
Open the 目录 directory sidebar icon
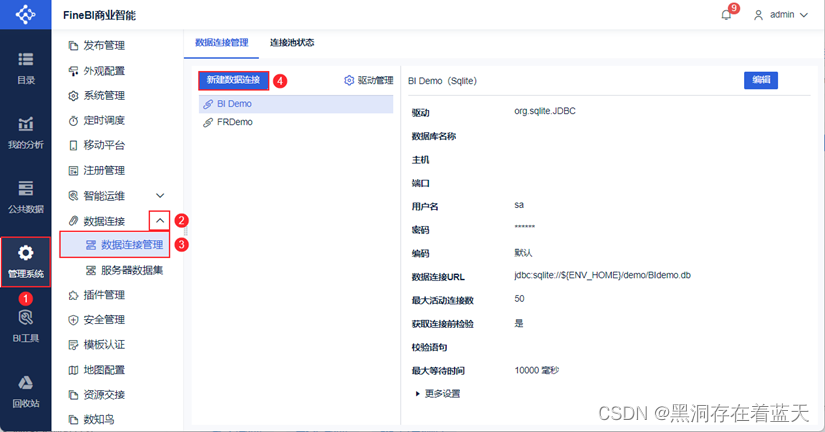point(25,59)
